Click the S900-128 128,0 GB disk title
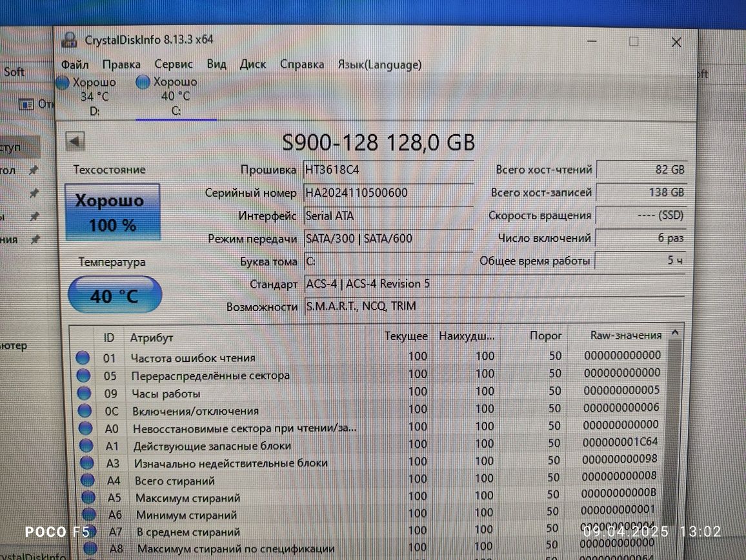The height and width of the screenshot is (560, 746). click(378, 143)
